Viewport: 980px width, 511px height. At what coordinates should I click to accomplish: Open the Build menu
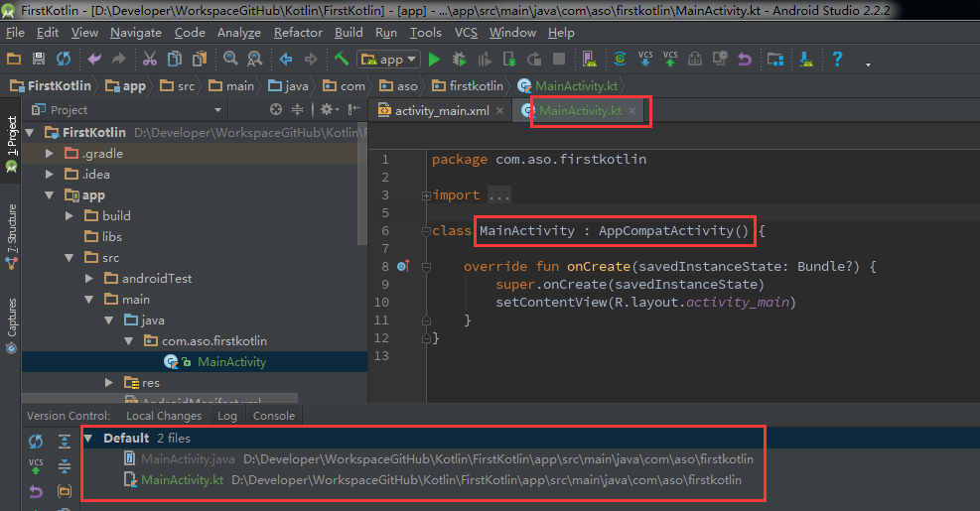(349, 33)
